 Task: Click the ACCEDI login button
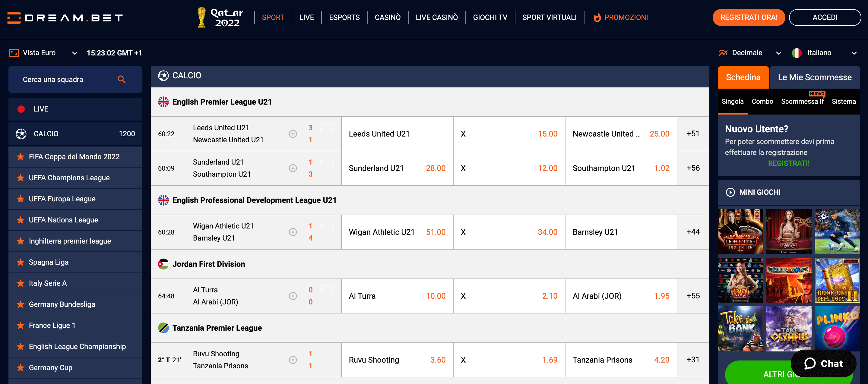[825, 17]
